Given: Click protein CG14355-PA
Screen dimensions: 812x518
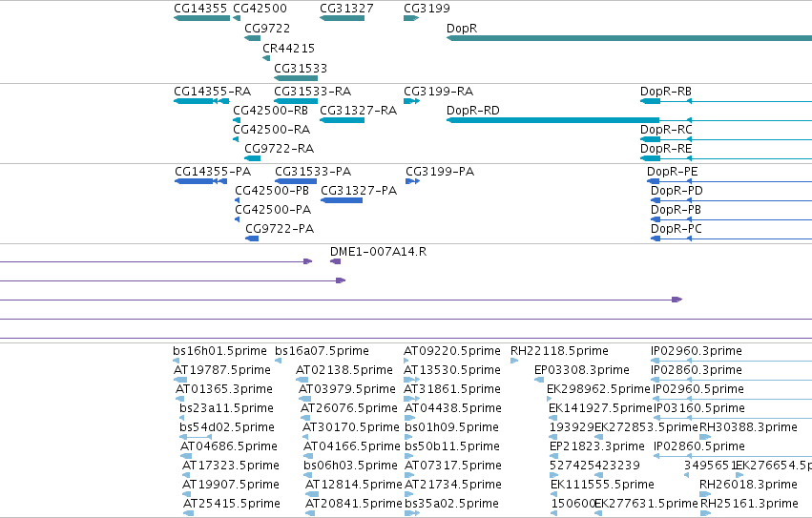Looking at the screenshot, I should [201, 181].
